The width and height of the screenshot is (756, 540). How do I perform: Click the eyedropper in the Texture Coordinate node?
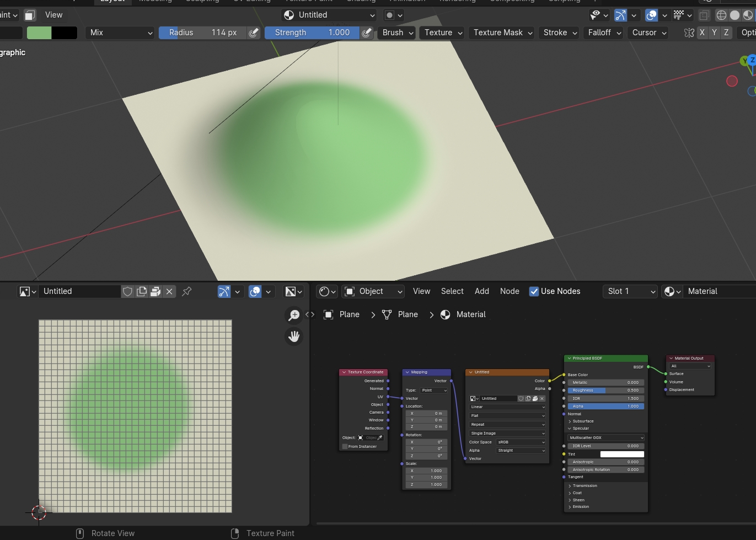click(x=380, y=437)
